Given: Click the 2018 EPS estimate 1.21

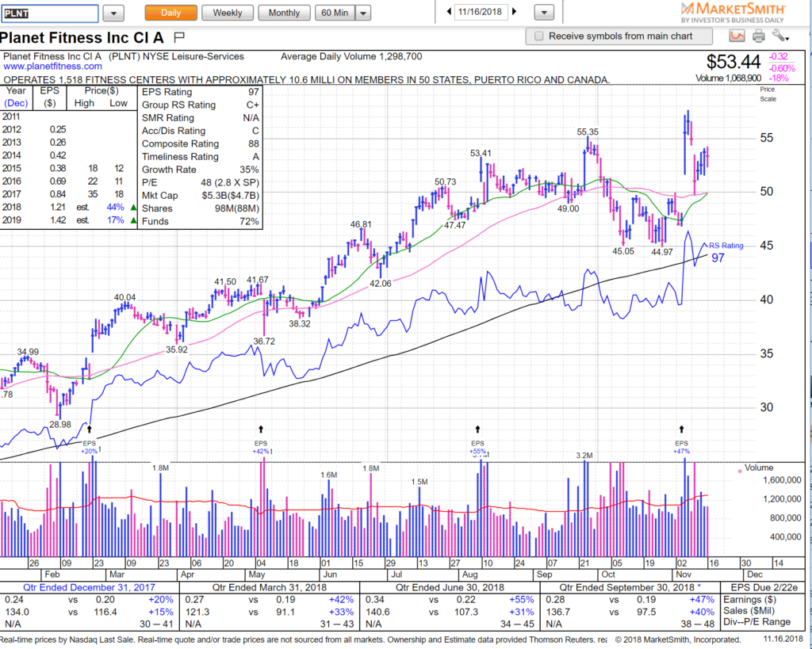Looking at the screenshot, I should (x=58, y=207).
